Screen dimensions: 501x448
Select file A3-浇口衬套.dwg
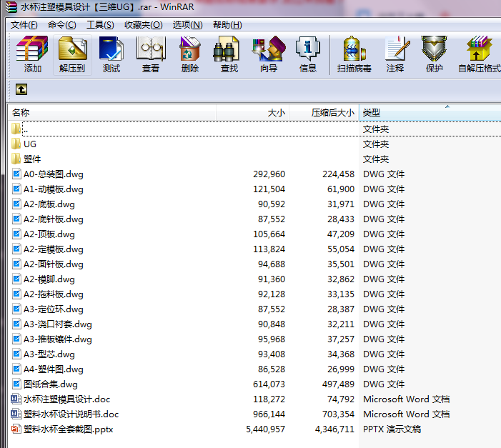click(254, 324)
